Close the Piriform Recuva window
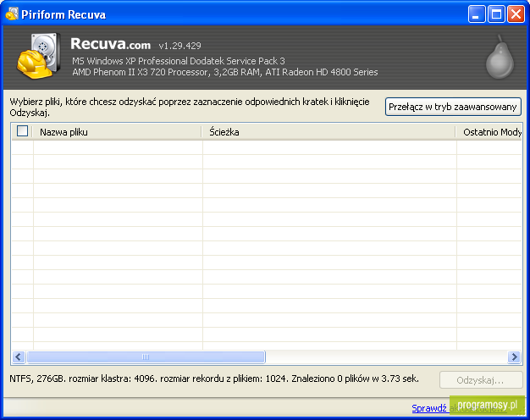The height and width of the screenshot is (420, 530). point(516,14)
